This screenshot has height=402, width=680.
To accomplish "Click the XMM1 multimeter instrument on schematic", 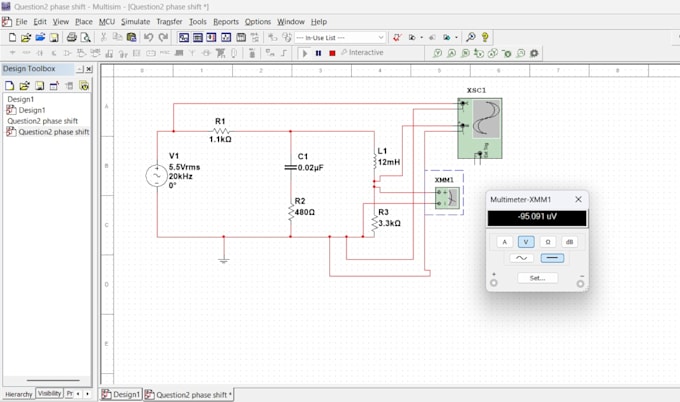I will pyautogui.click(x=447, y=198).
